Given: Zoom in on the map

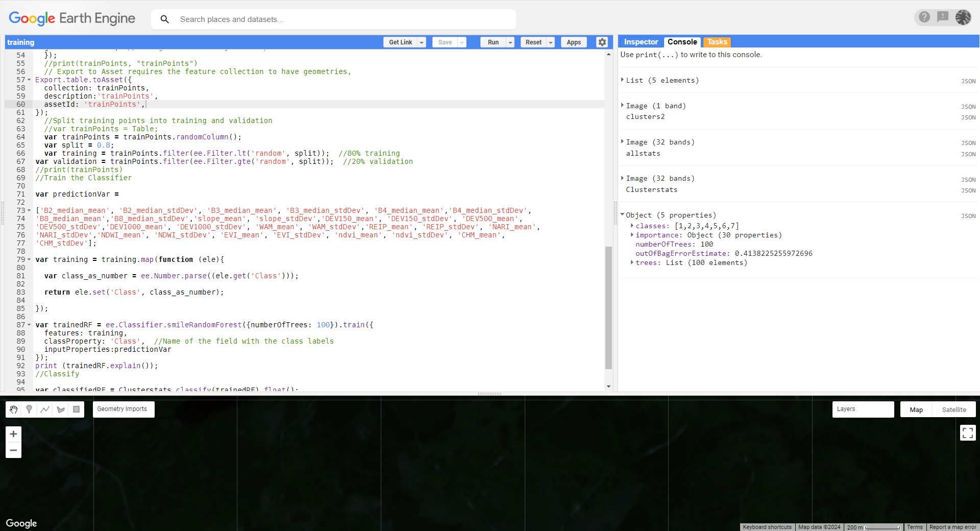Looking at the screenshot, I should click(13, 434).
